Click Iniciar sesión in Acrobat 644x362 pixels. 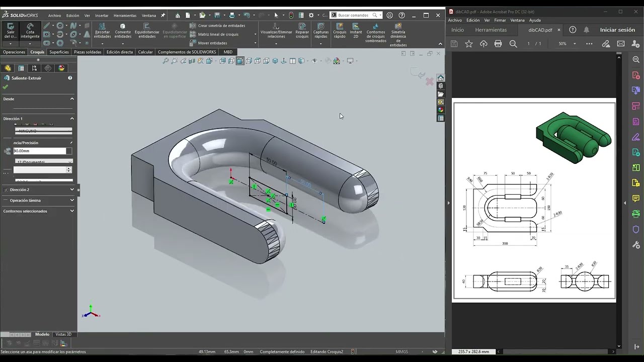pyautogui.click(x=617, y=30)
